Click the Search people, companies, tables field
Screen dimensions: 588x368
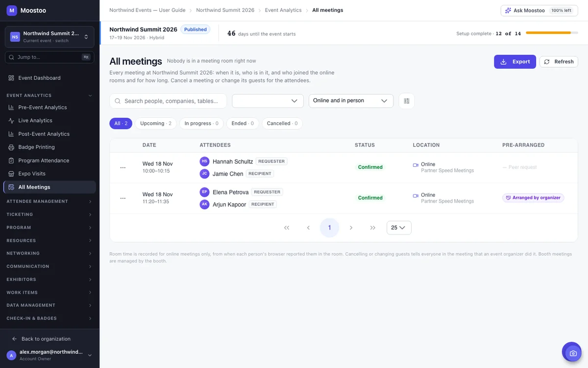pyautogui.click(x=168, y=101)
